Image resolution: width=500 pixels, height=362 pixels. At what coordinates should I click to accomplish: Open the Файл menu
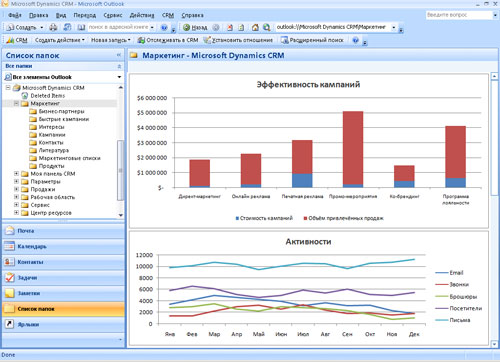coord(15,15)
